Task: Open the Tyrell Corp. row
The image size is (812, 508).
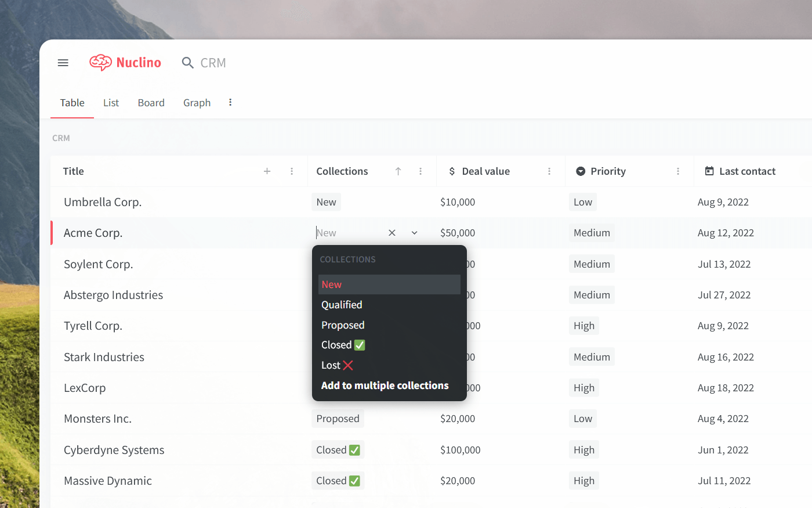Action: (x=93, y=326)
